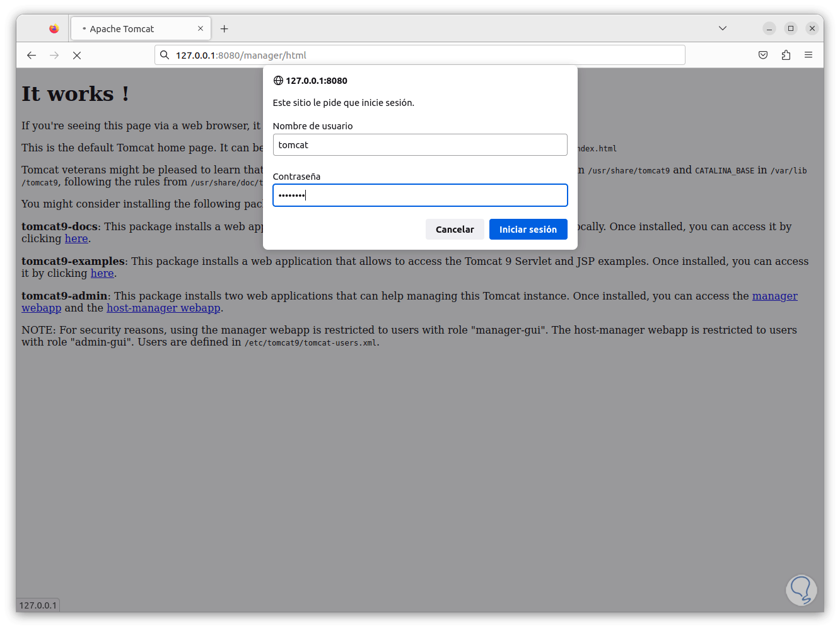Open the Save to Pocket icon
This screenshot has height=630, width=840.
[763, 55]
